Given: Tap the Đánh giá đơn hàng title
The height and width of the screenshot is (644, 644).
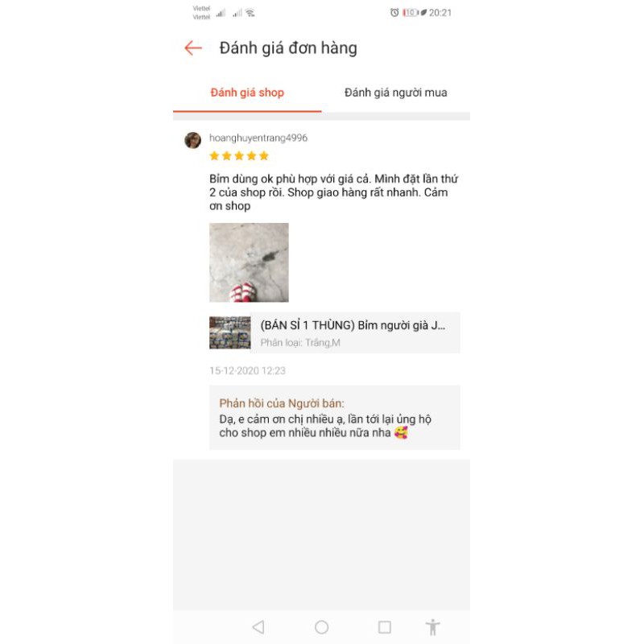Looking at the screenshot, I should pos(288,48).
